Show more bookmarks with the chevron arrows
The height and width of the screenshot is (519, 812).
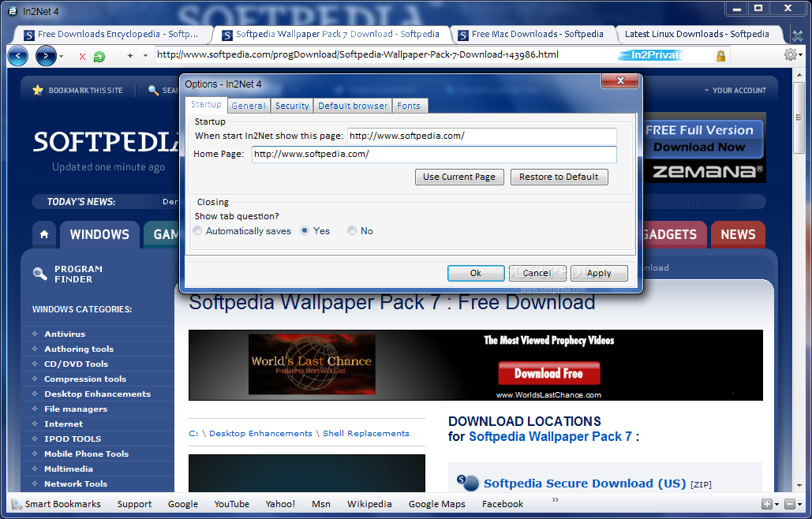[x=556, y=500]
